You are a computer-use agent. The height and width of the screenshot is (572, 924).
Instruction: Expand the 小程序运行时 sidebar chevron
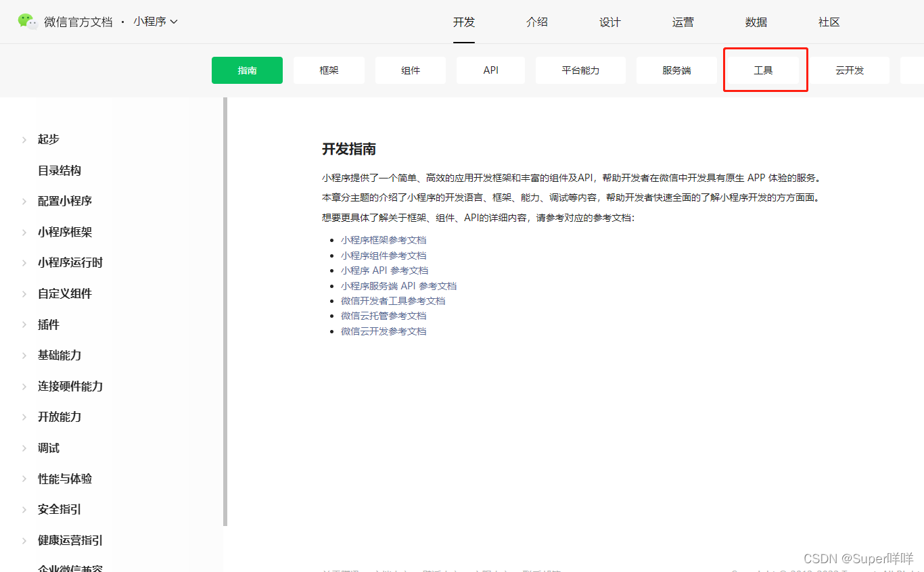click(24, 263)
